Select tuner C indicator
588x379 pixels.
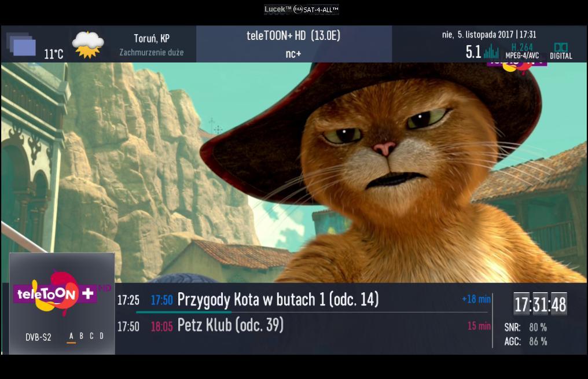tap(91, 336)
